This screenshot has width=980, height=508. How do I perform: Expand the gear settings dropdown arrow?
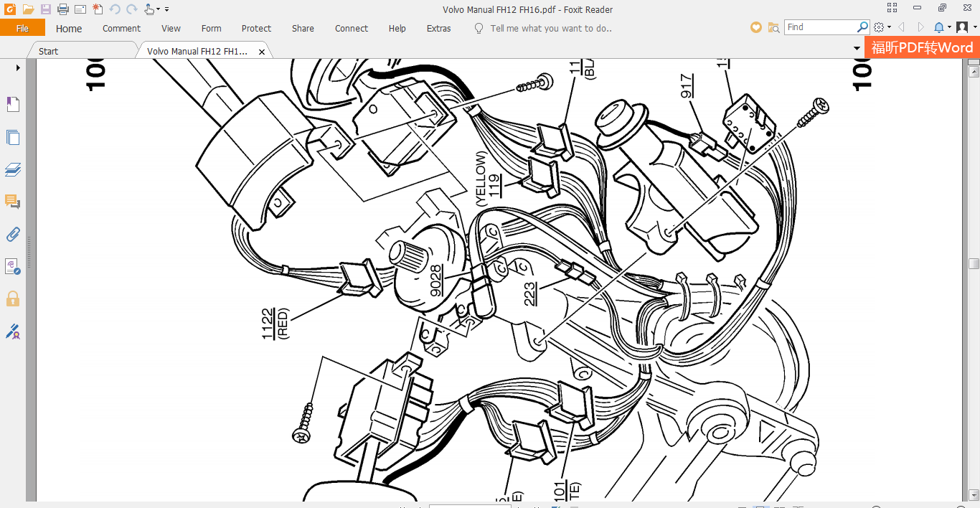(x=889, y=28)
